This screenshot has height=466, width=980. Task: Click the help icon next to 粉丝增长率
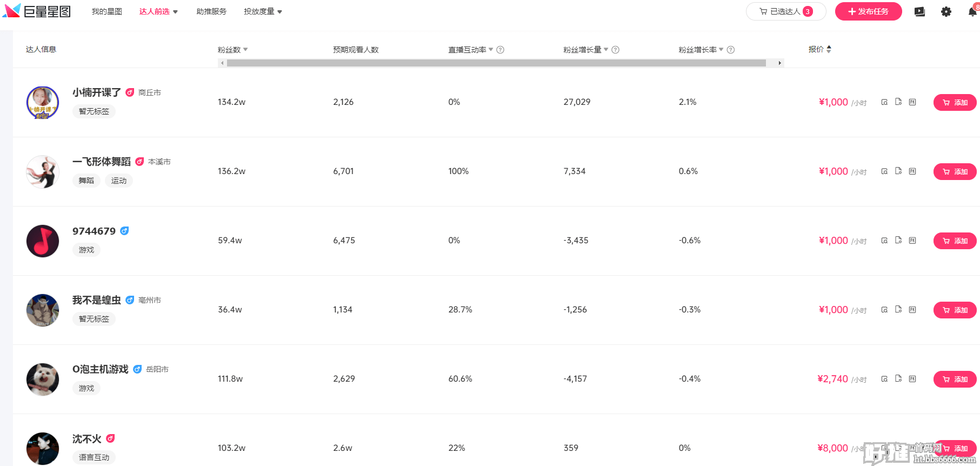(731, 50)
